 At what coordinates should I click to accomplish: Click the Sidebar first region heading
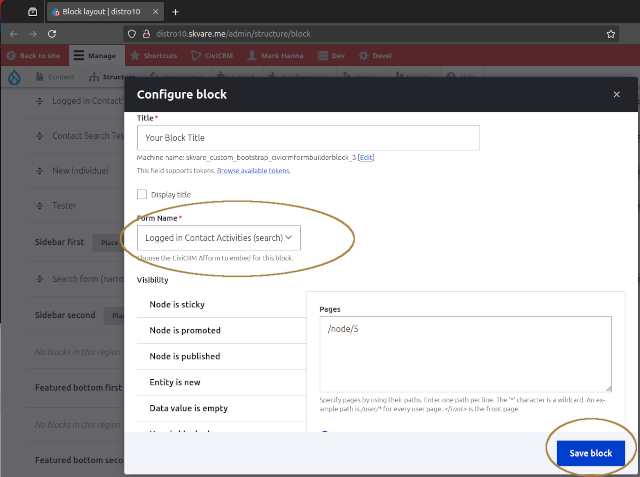click(60, 242)
